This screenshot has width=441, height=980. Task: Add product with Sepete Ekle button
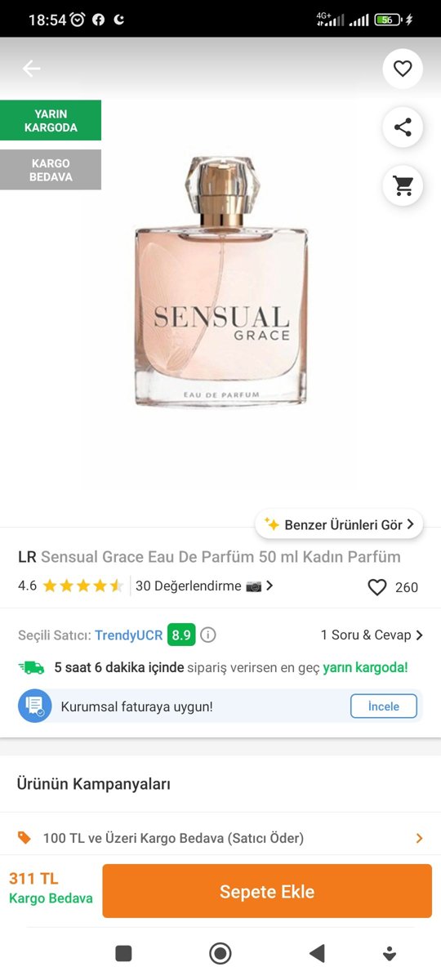267,891
